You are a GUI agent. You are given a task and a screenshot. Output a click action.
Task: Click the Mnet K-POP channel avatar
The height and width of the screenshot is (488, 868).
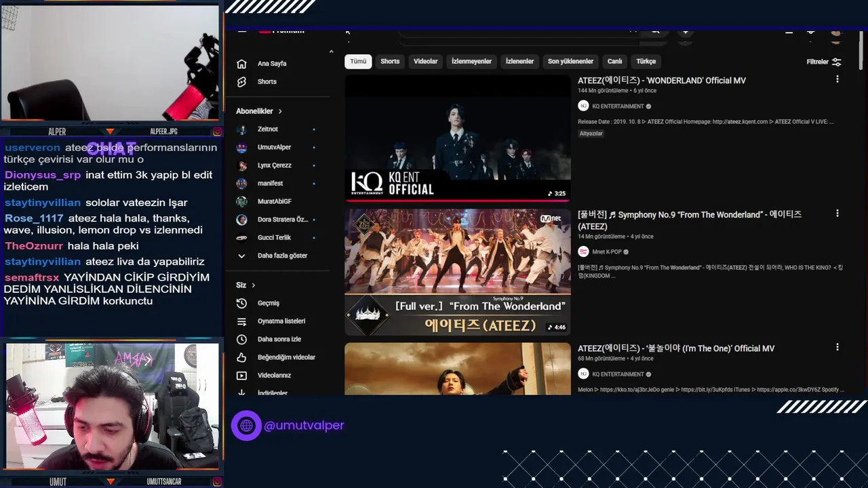(x=583, y=251)
